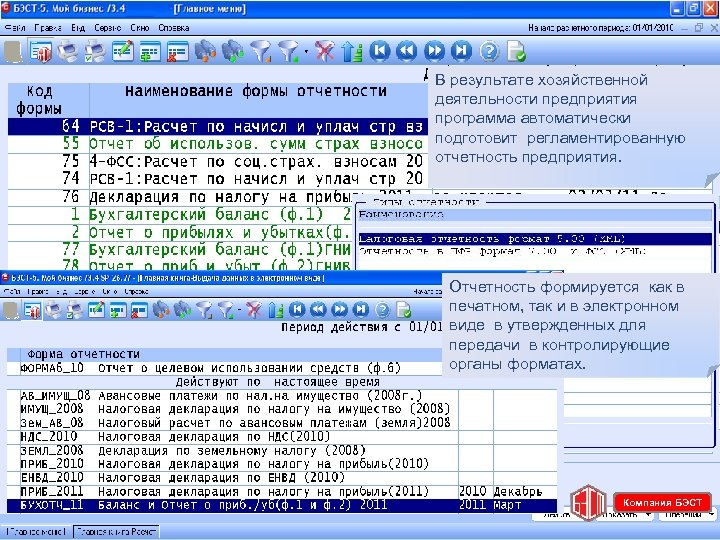
Task: Click edit pencil icon in the lower window toolbar
Action: pos(96,310)
